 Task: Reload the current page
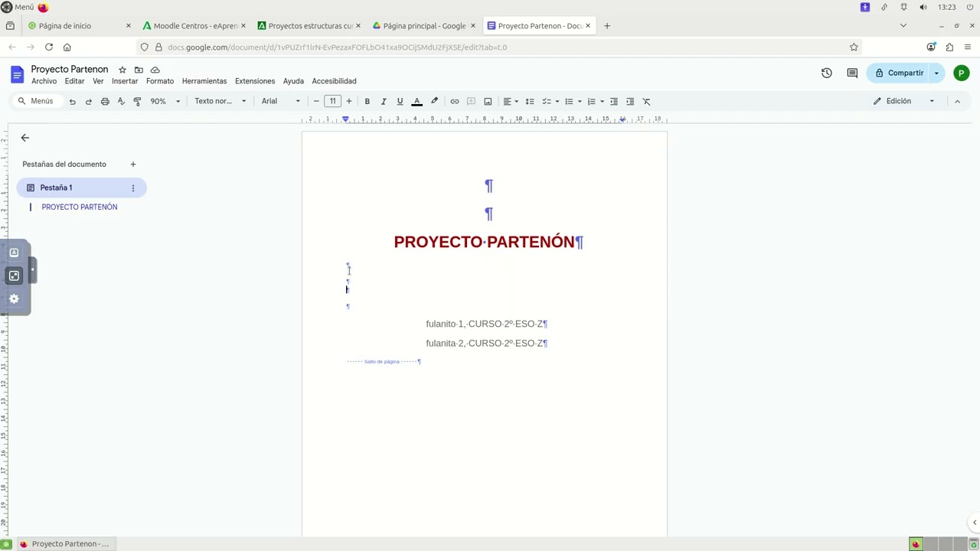(49, 47)
